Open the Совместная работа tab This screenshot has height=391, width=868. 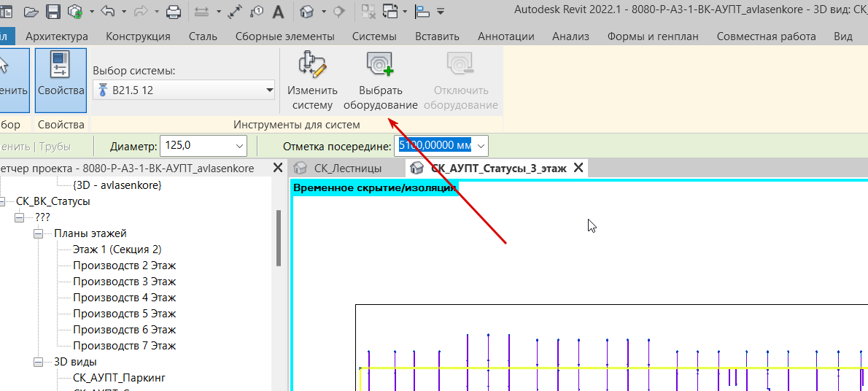(x=766, y=36)
